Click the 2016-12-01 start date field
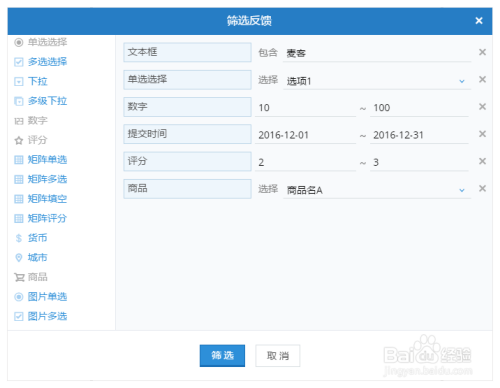This screenshot has width=500, height=388. pos(305,135)
